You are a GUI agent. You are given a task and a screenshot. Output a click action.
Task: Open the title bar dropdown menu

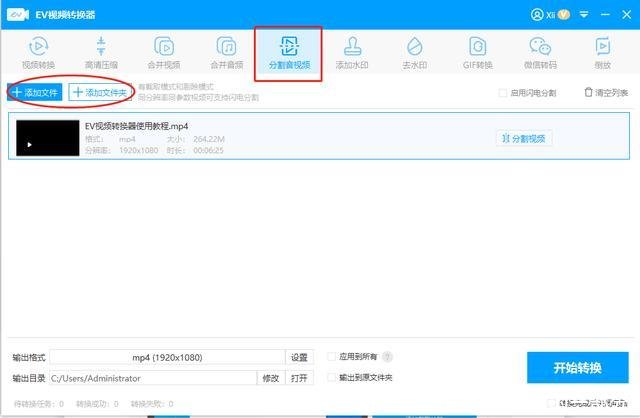tap(584, 15)
